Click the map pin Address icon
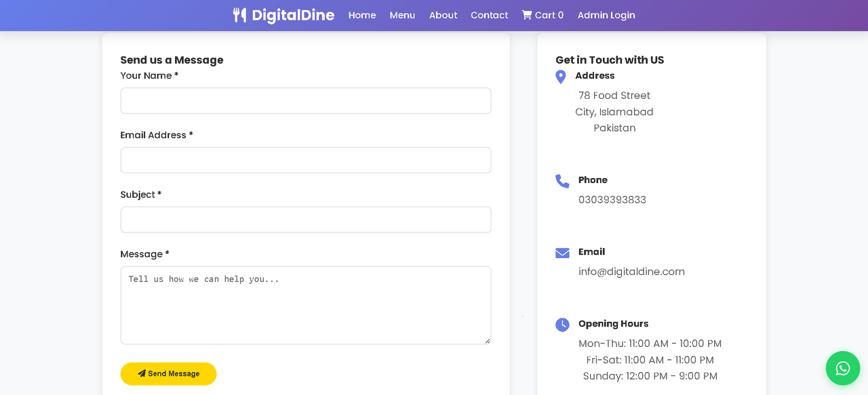Viewport: 868px width, 395px height. [561, 77]
